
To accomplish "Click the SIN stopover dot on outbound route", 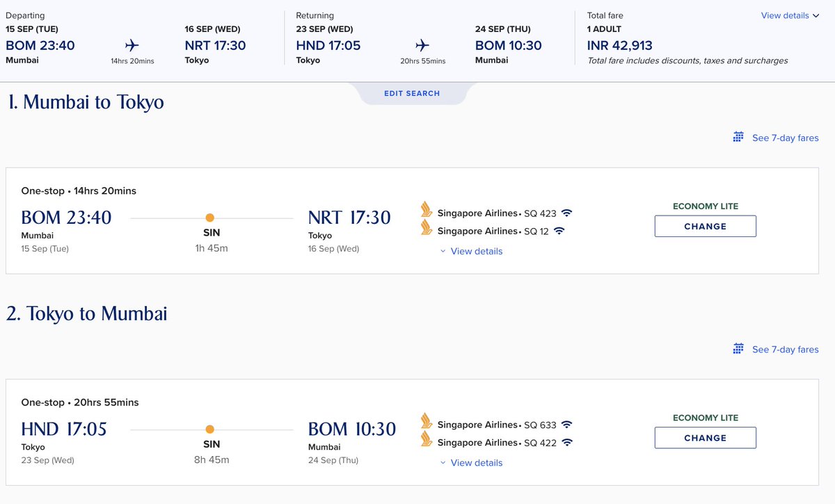I will [x=210, y=218].
